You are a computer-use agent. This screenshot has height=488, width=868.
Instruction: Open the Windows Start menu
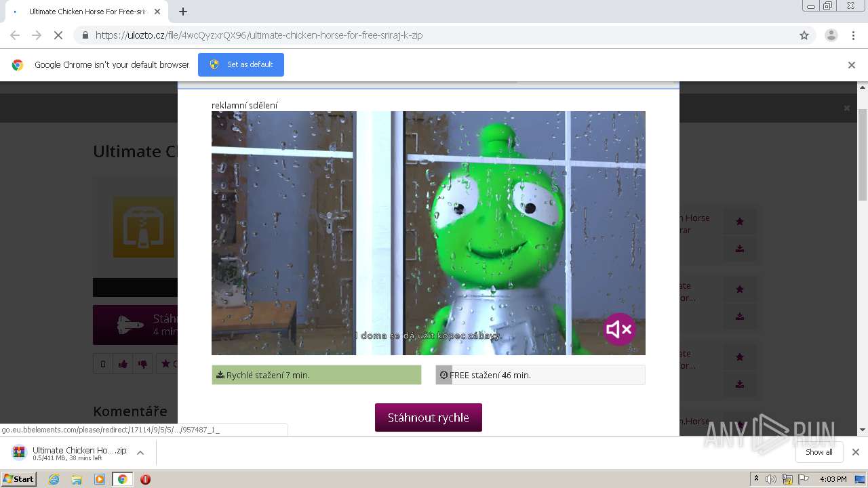click(x=18, y=479)
